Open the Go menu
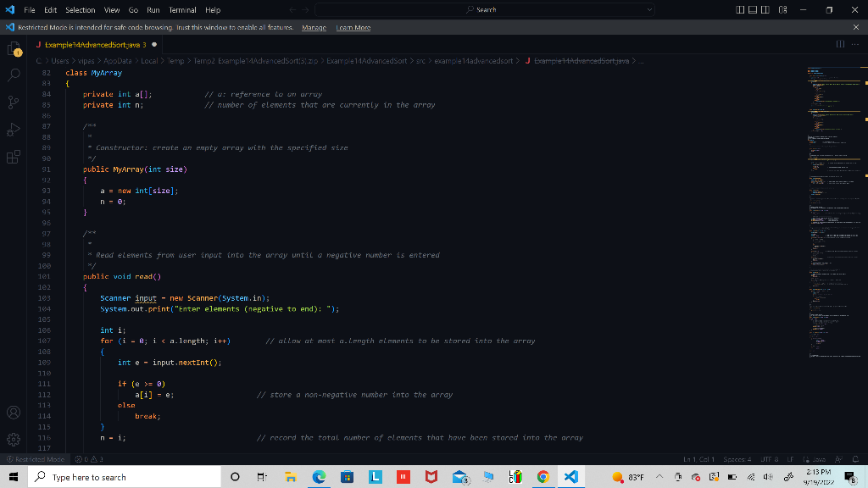This screenshot has width=868, height=488. point(133,10)
